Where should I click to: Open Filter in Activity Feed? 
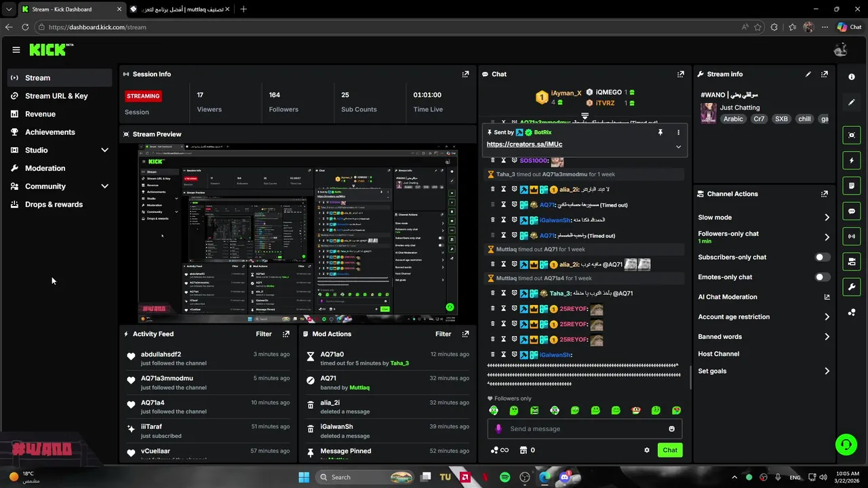[x=264, y=333]
